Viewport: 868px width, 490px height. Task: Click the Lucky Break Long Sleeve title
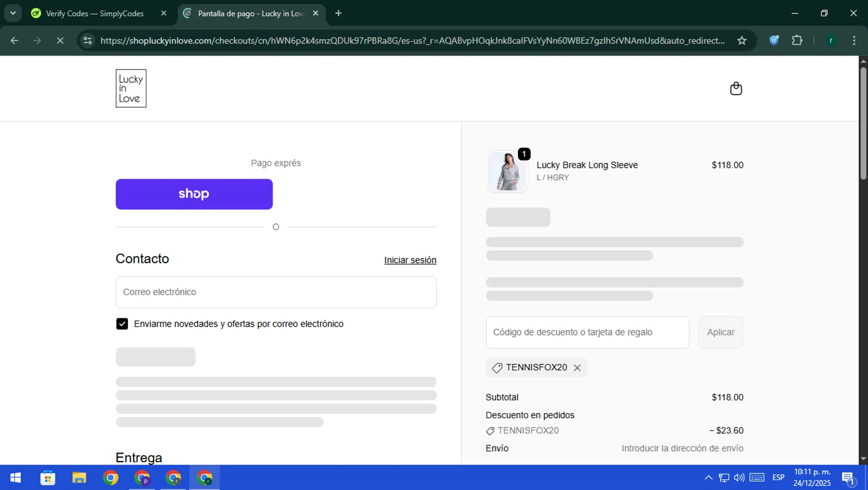[587, 165]
